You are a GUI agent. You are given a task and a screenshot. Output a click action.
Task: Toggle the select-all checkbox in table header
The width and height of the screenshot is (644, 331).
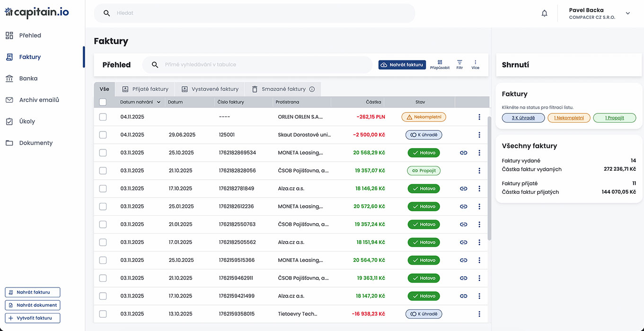pyautogui.click(x=103, y=102)
